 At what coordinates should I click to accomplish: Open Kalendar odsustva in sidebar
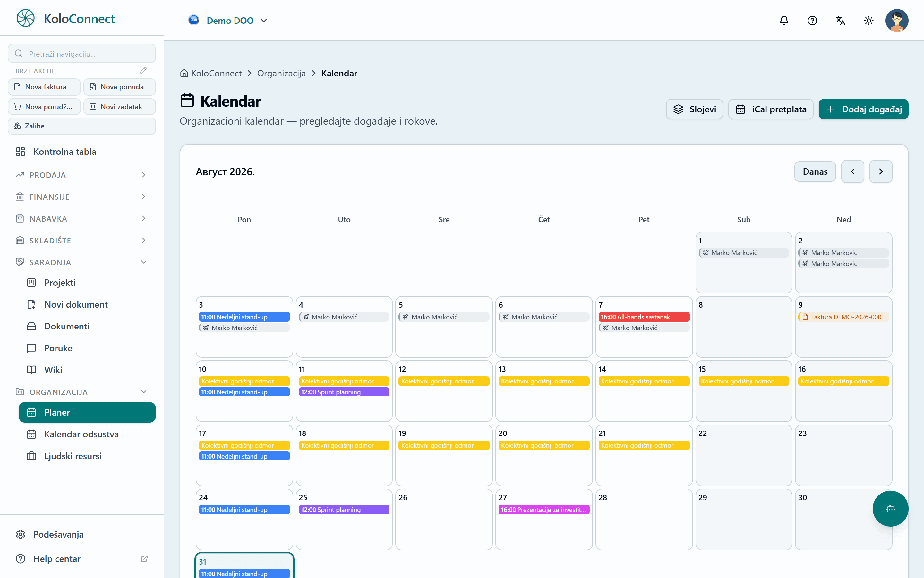[87, 434]
